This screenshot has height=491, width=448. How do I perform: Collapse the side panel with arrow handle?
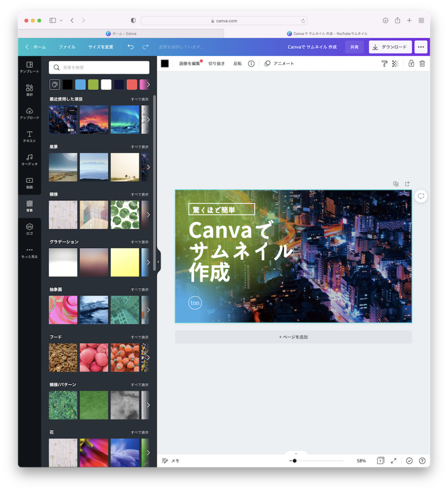pyautogui.click(x=158, y=262)
